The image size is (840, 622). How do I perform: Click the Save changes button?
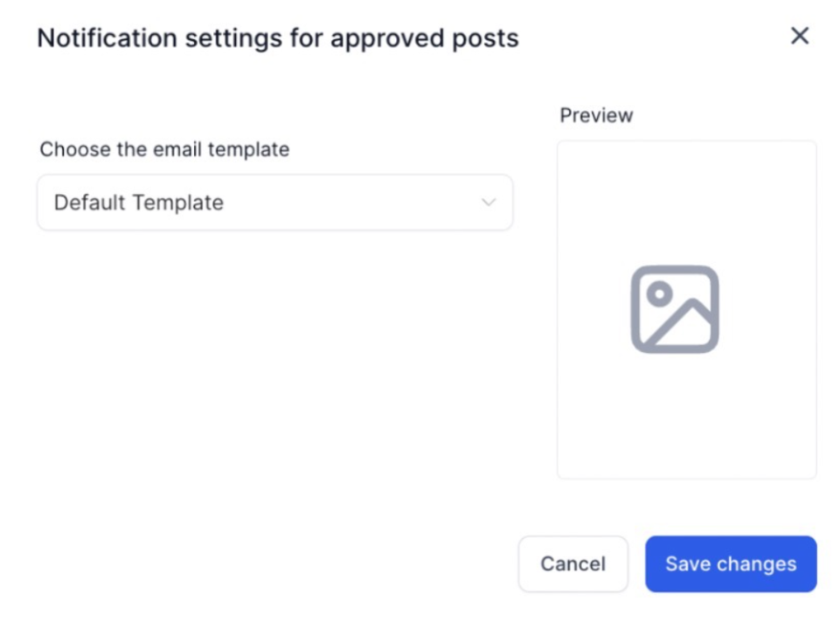point(731,563)
